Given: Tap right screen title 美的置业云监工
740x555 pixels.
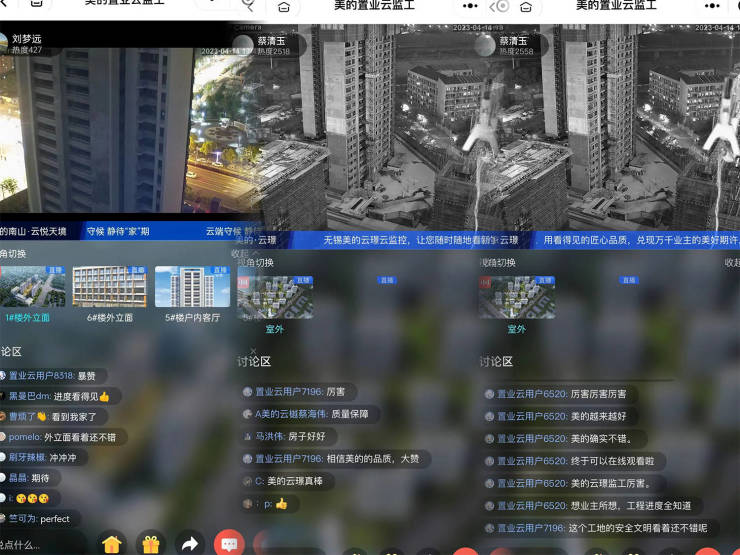Looking at the screenshot, I should 616,6.
